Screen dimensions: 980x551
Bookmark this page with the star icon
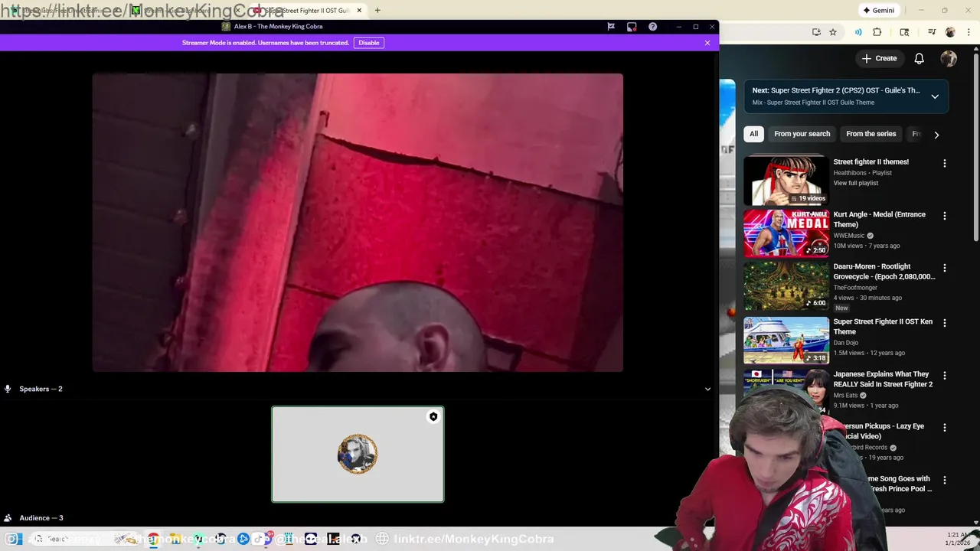pos(833,32)
